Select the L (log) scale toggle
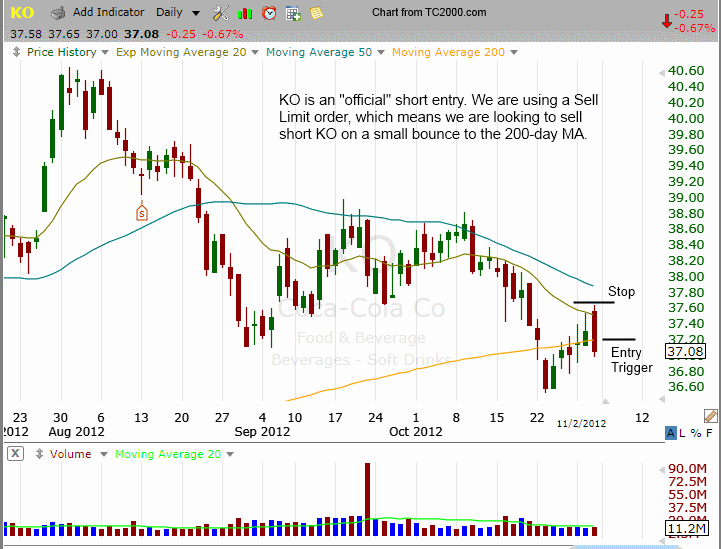This screenshot has width=721, height=549. (x=682, y=433)
